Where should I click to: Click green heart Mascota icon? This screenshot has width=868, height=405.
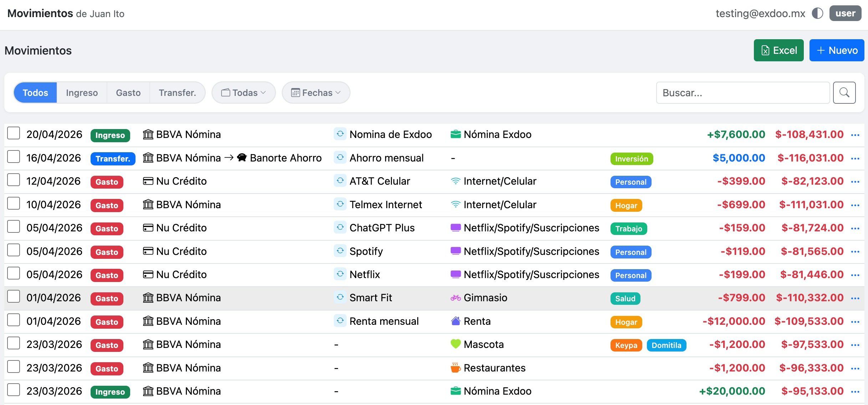tap(455, 344)
